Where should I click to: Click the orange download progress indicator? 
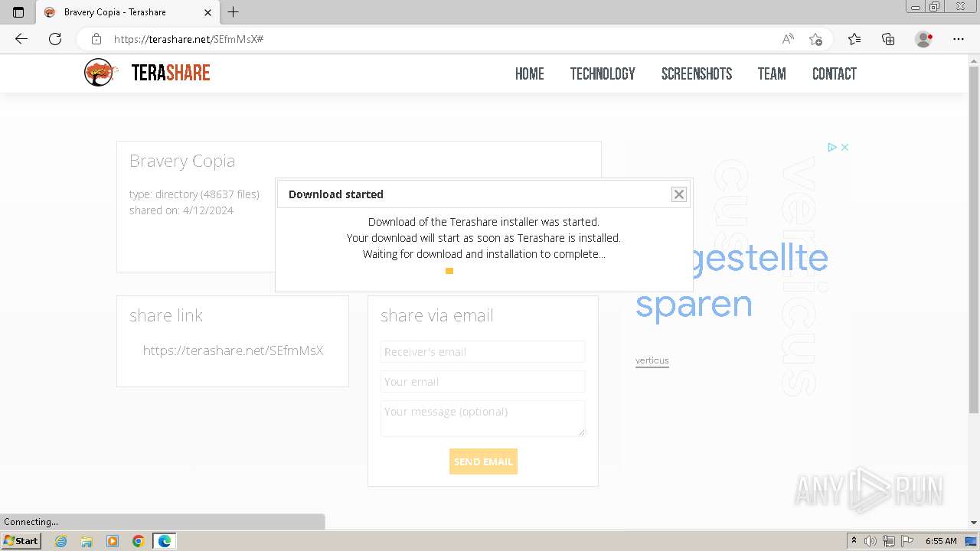click(x=449, y=271)
